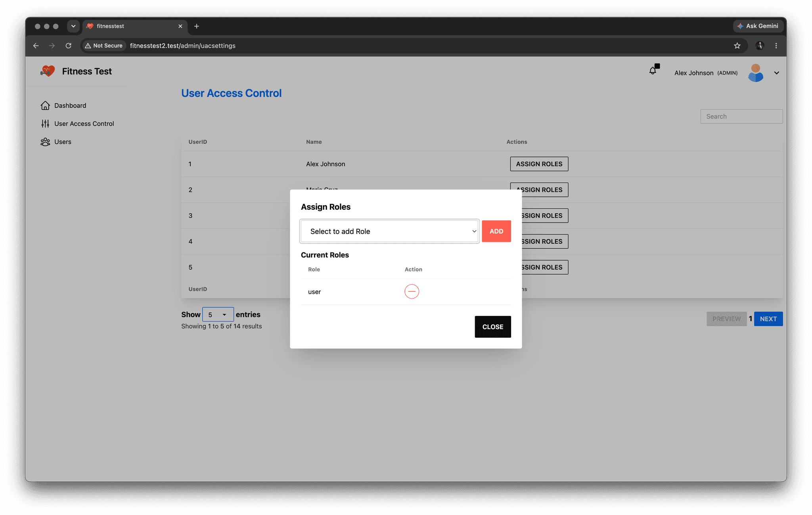The image size is (812, 515).
Task: Select the fitnesstest browser tab
Action: [x=135, y=26]
